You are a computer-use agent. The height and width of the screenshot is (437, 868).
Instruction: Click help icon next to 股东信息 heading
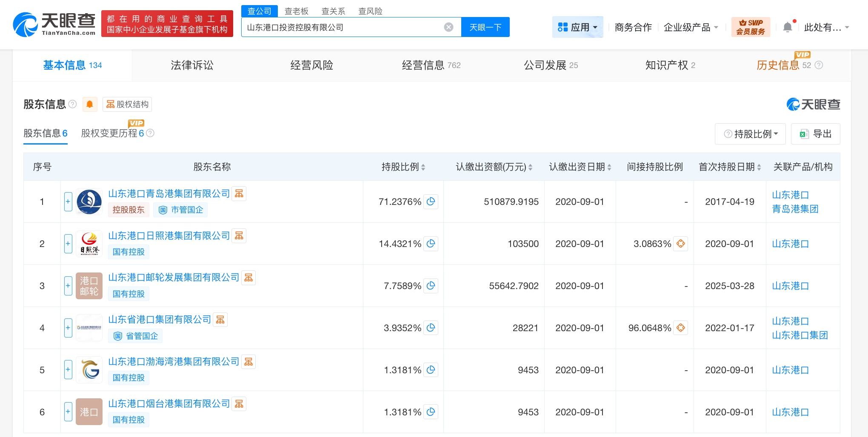click(x=73, y=104)
